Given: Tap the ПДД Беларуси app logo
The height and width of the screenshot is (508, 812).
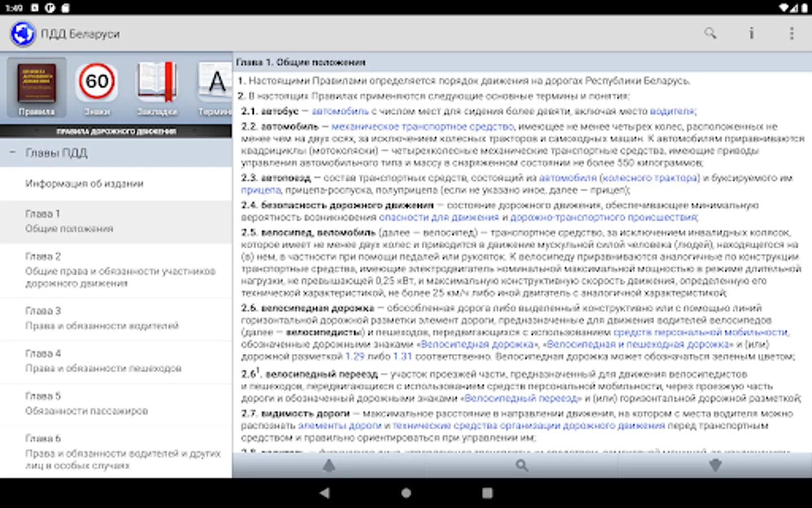Looking at the screenshot, I should tap(23, 34).
